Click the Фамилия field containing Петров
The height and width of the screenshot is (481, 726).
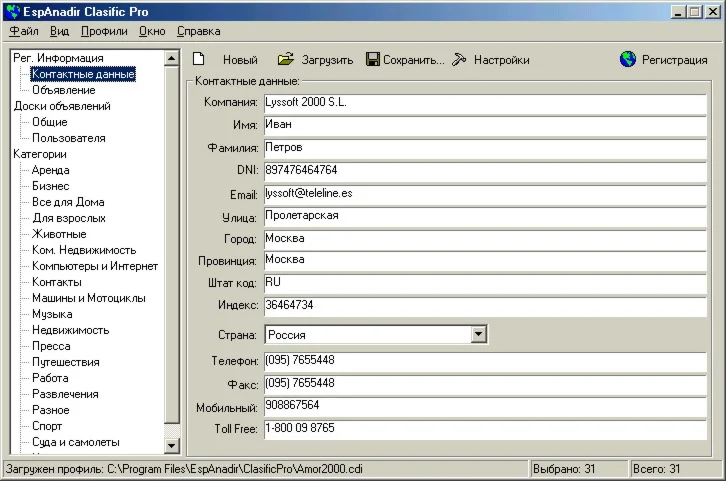(x=485, y=149)
